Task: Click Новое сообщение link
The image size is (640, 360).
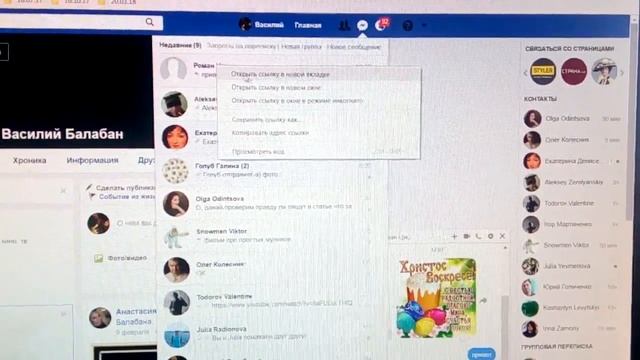Action: (353, 47)
